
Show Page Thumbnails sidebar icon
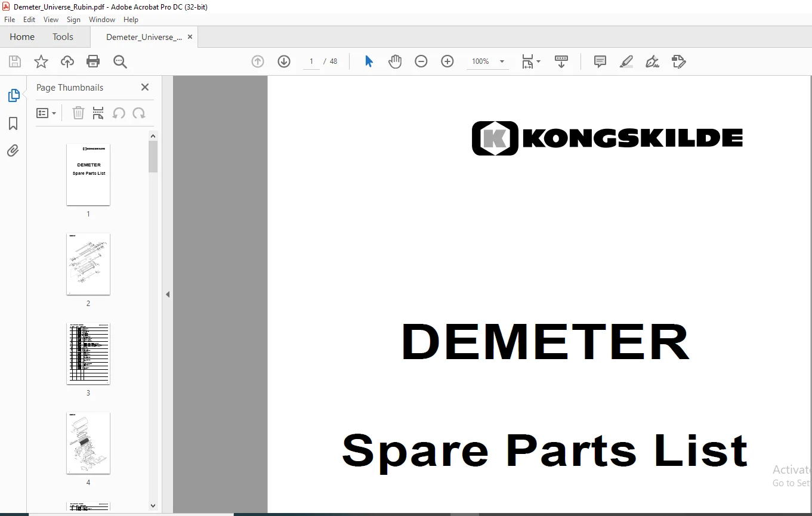[13, 95]
